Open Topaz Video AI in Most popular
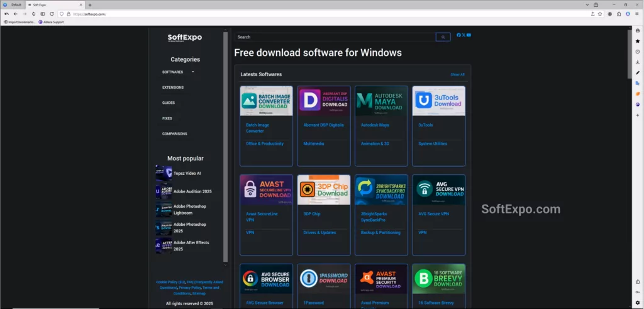 [x=187, y=174]
